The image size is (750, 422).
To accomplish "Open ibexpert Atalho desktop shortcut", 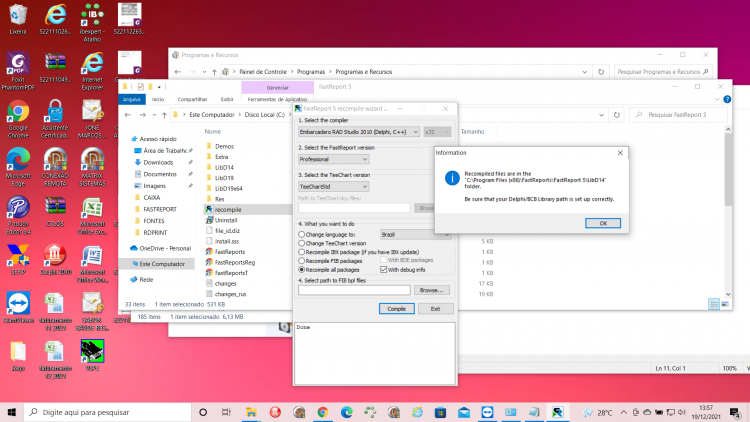I will [x=92, y=23].
